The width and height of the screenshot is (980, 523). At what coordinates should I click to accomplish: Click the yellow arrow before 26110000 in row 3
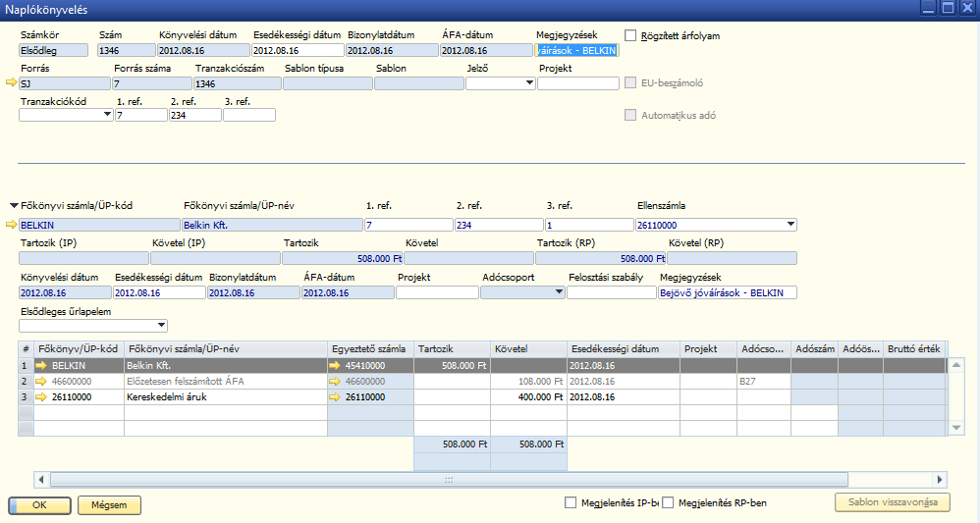coord(41,396)
